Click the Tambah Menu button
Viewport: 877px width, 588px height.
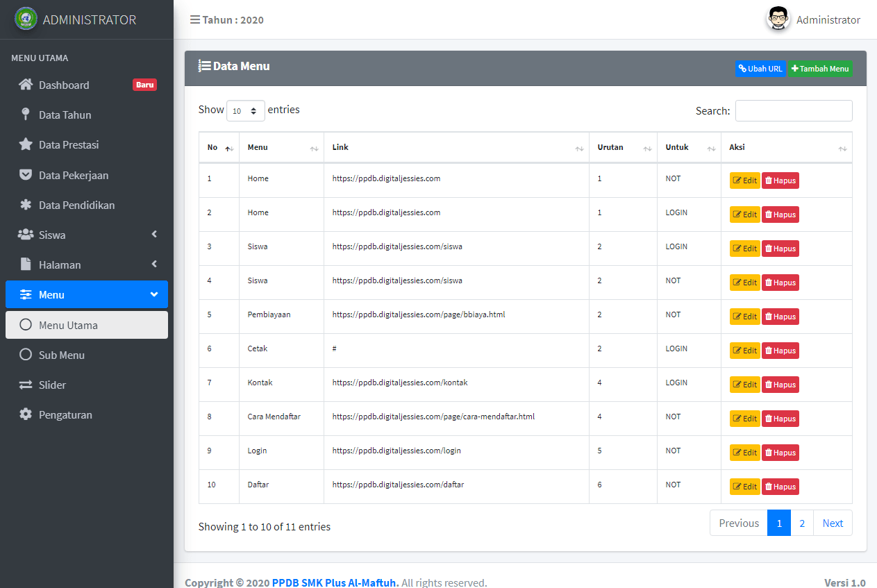[x=820, y=69]
